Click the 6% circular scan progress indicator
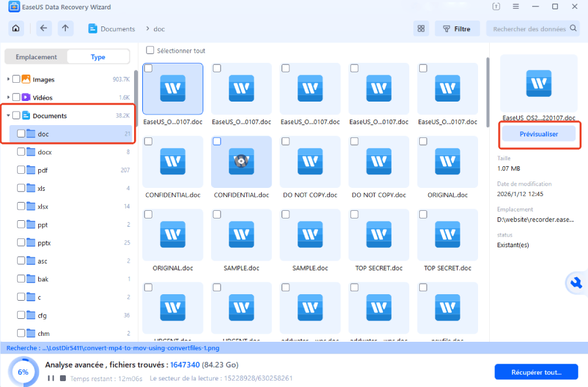The image size is (588, 387). [x=24, y=372]
